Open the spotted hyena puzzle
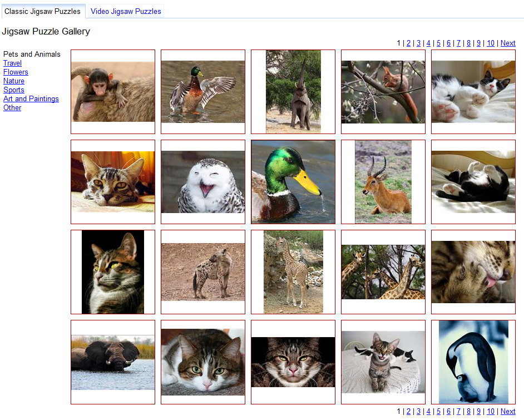 click(203, 272)
